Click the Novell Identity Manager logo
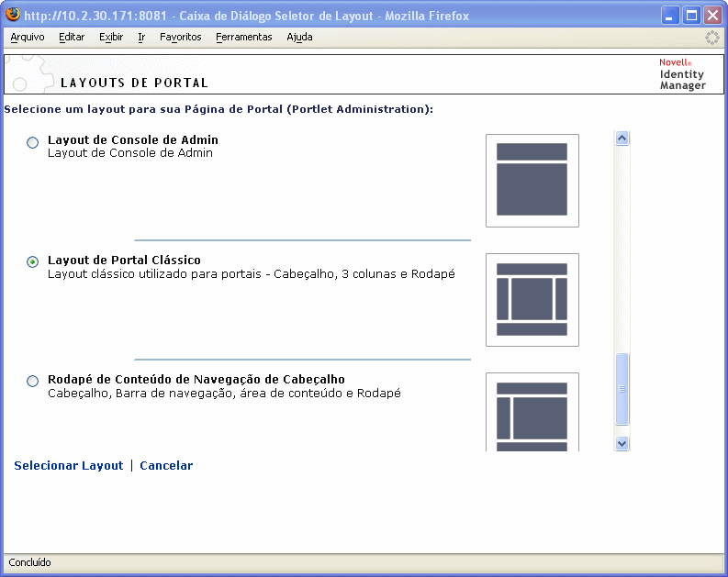 pyautogui.click(x=682, y=74)
